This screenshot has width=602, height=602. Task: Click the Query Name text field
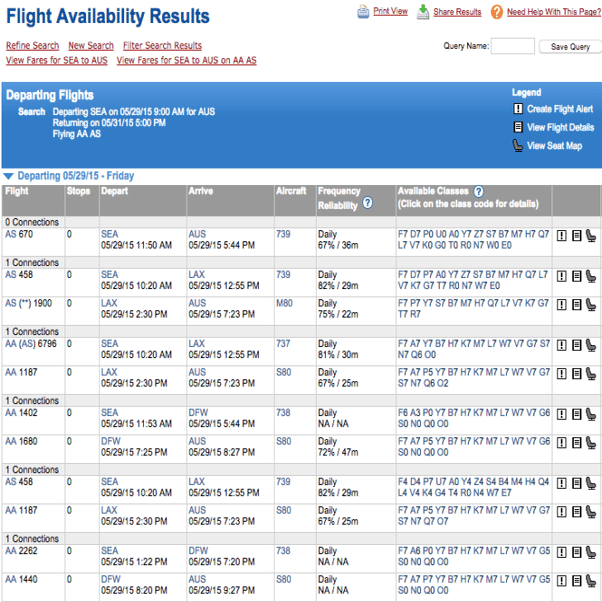(513, 46)
